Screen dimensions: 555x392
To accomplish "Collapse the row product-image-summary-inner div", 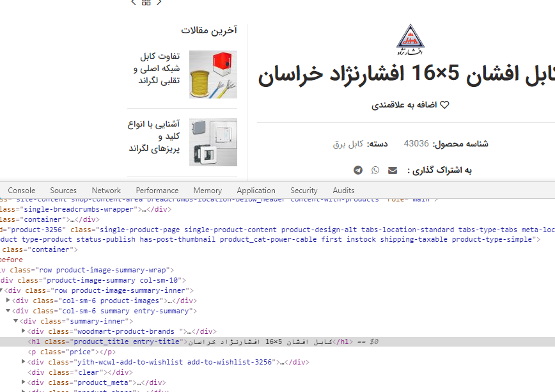I will [1, 290].
